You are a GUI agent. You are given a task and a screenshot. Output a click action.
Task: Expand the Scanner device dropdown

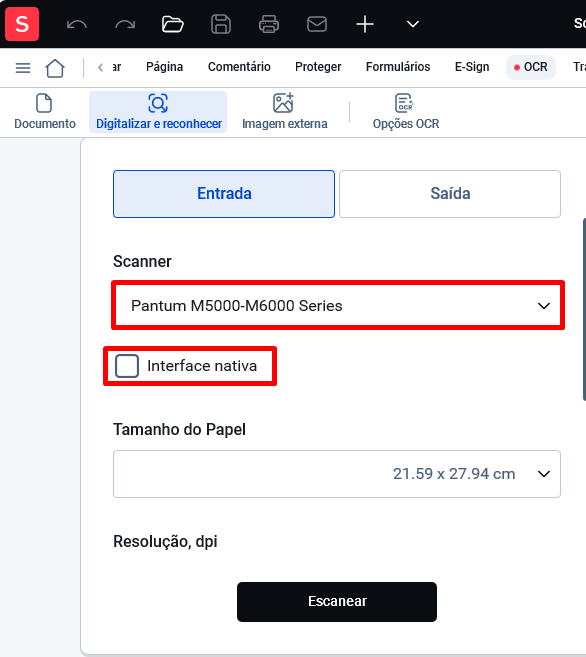338,305
